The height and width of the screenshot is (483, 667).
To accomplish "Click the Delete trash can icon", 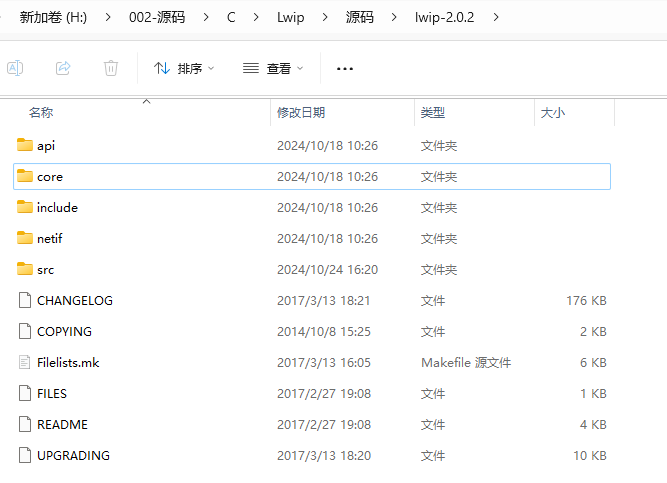I will pyautogui.click(x=111, y=68).
